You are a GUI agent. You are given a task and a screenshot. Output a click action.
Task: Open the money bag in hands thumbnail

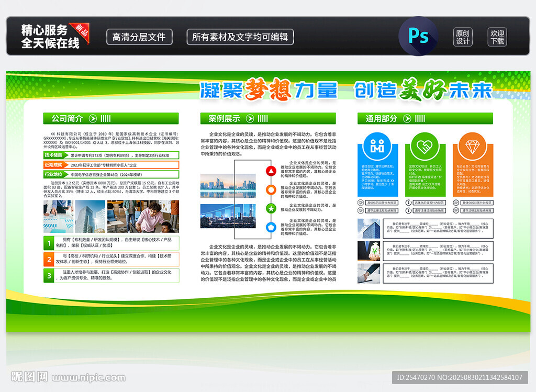point(368,251)
